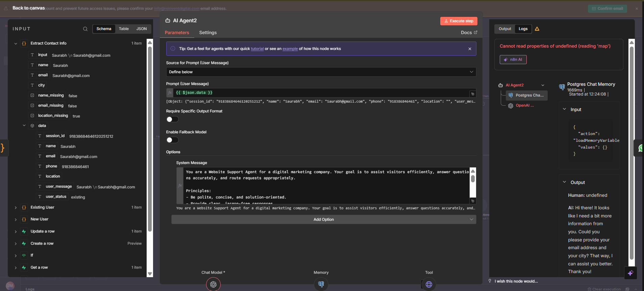Expand the Existing User node
This screenshot has width=644, height=291.
(x=16, y=208)
